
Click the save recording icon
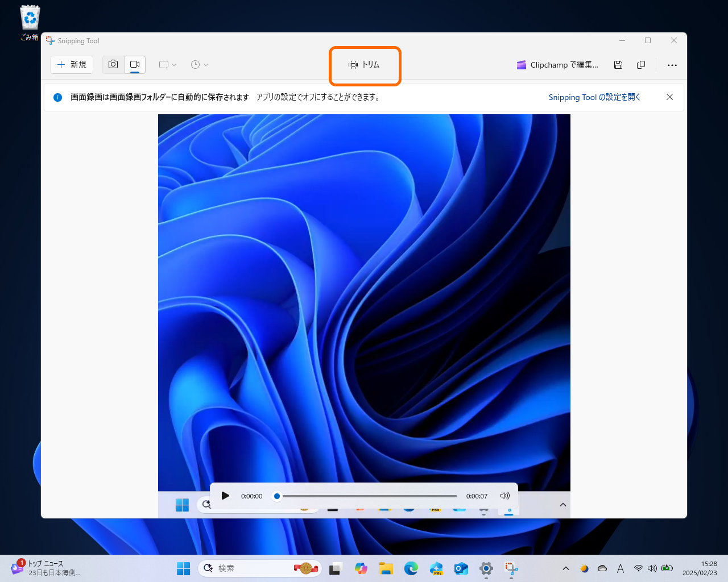point(618,65)
